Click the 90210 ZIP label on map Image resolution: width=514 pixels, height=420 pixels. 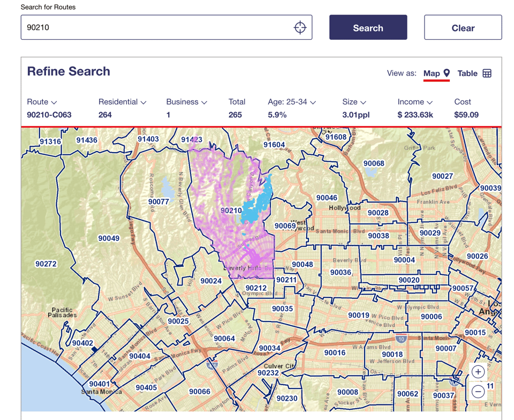pyautogui.click(x=231, y=211)
